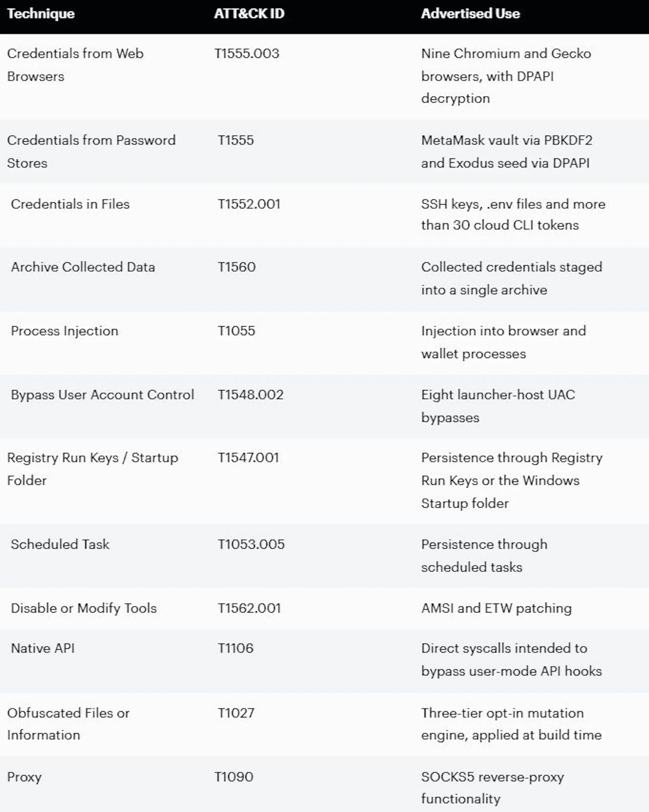Select AMSI and ETW patching text
649x812 pixels.
(497, 608)
